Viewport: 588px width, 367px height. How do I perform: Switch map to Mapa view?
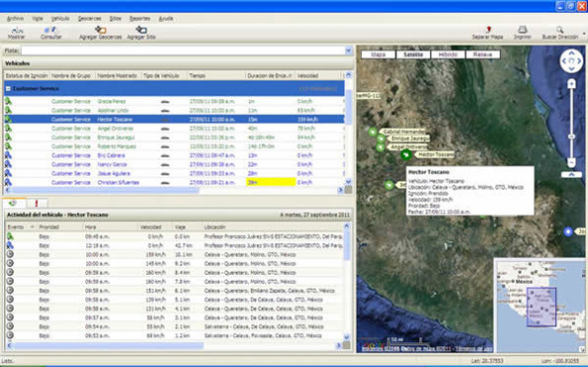pyautogui.click(x=378, y=54)
